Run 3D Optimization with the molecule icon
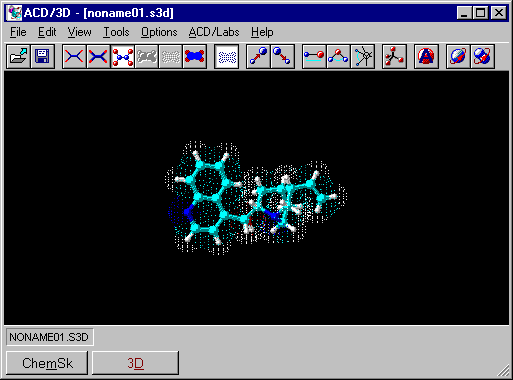Screen dimensions: 513x380 tap(394, 56)
